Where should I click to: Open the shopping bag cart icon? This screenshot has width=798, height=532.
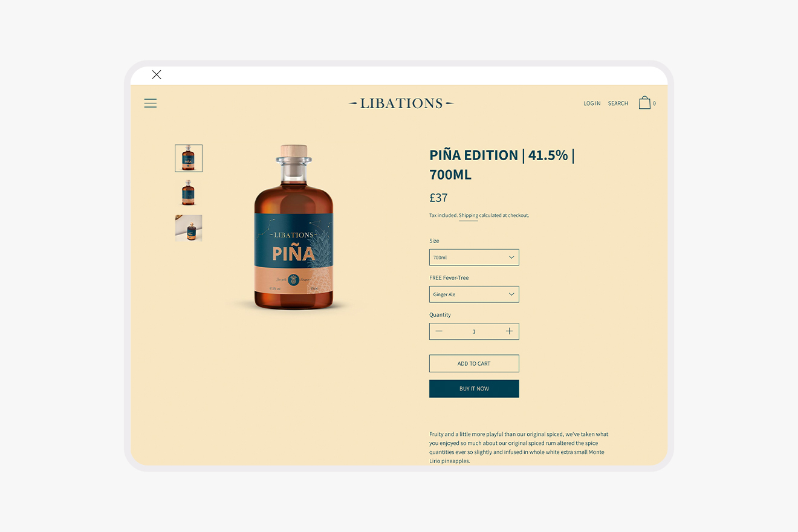coord(644,103)
